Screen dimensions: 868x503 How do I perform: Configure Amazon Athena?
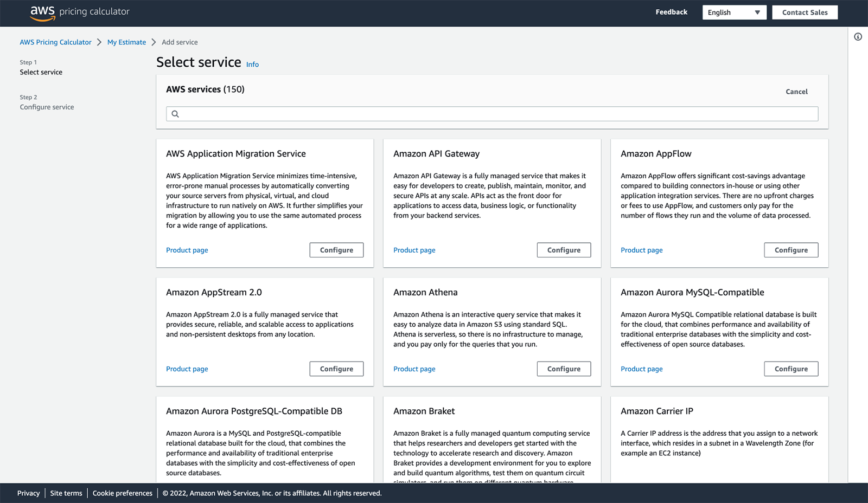[564, 369]
